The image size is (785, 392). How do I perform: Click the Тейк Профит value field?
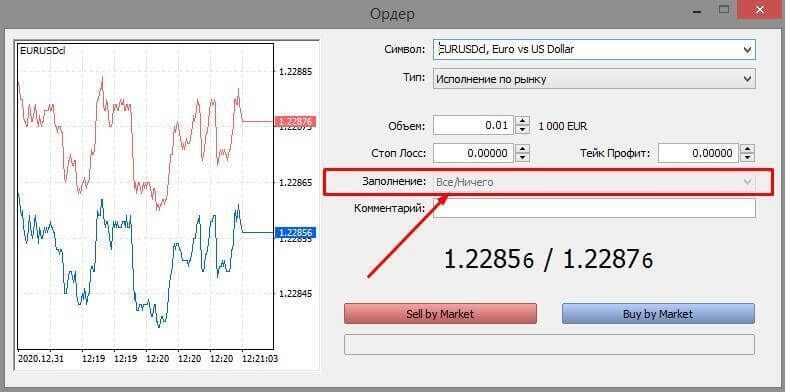698,153
